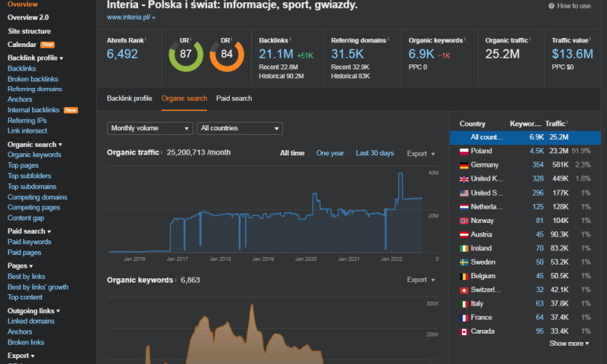Image resolution: width=607 pixels, height=364 pixels.
Task: Sort the table by Traffic column
Action: (555, 124)
